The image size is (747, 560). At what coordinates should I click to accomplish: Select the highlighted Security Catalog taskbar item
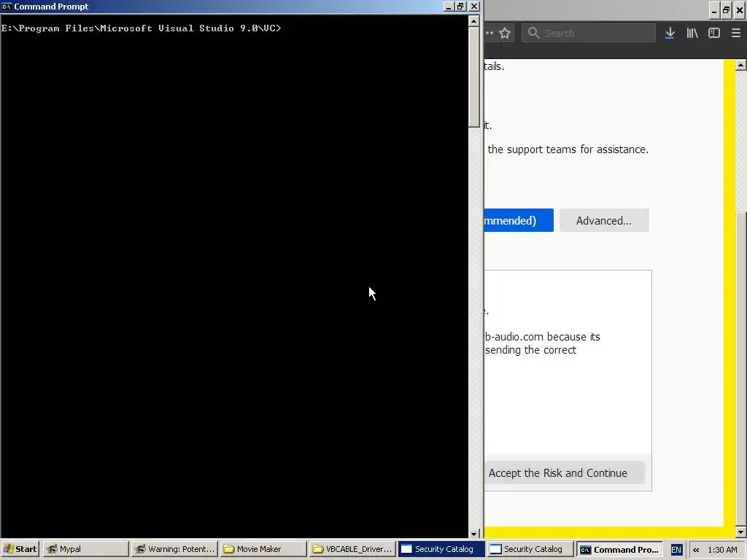441,549
